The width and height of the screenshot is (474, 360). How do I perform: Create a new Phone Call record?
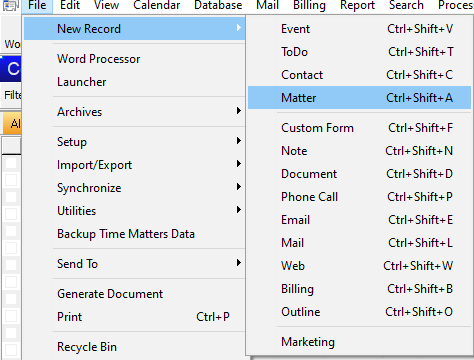[x=359, y=197]
